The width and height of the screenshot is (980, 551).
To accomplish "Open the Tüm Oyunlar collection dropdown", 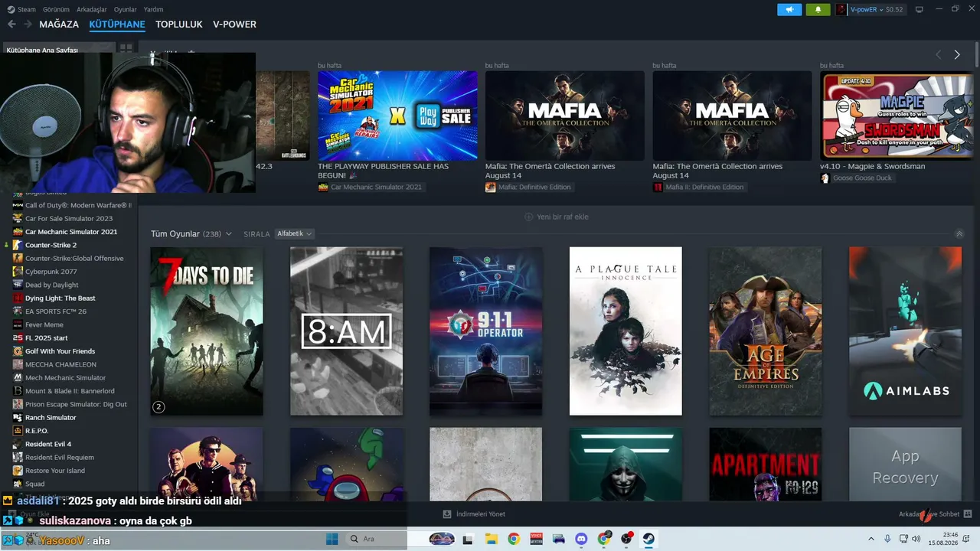I will point(191,234).
